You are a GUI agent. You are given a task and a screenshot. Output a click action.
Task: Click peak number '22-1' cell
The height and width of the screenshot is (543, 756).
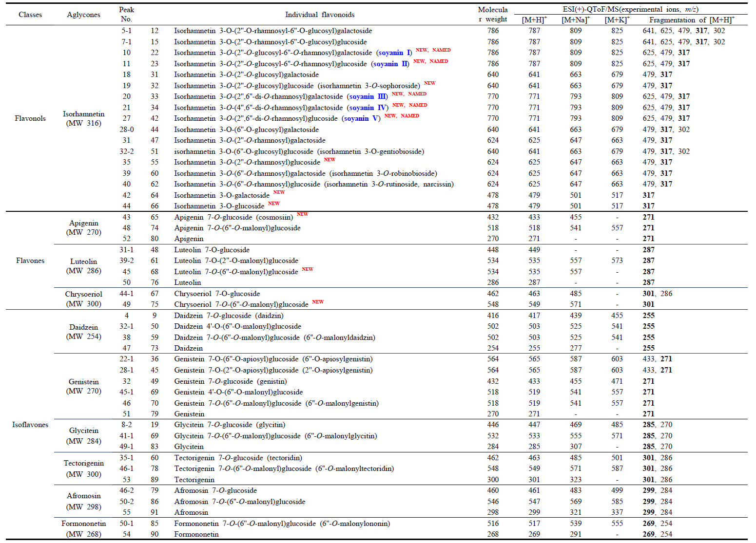127,359
